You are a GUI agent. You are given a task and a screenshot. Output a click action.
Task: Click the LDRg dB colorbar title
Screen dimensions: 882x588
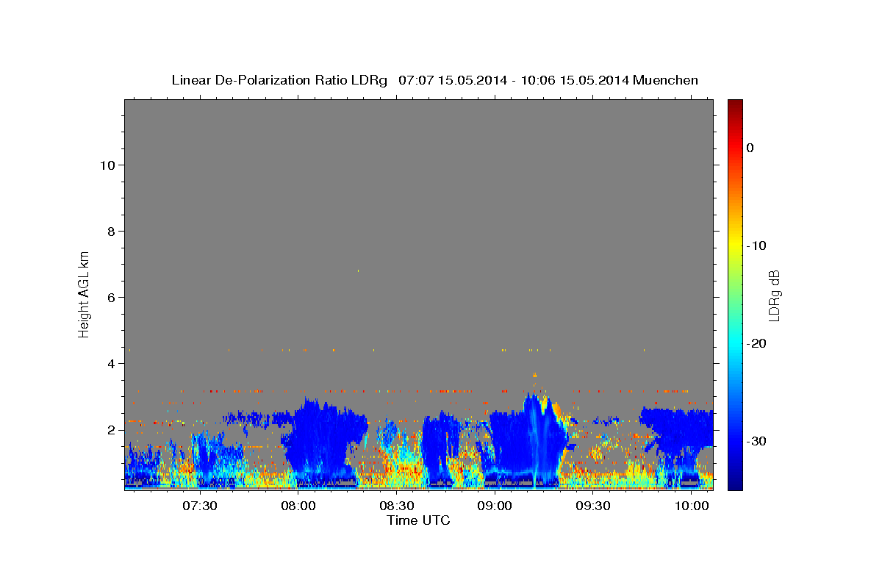coord(774,295)
